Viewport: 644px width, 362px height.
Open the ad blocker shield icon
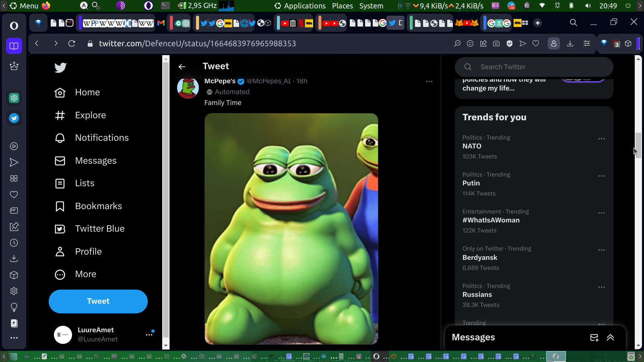(x=510, y=43)
